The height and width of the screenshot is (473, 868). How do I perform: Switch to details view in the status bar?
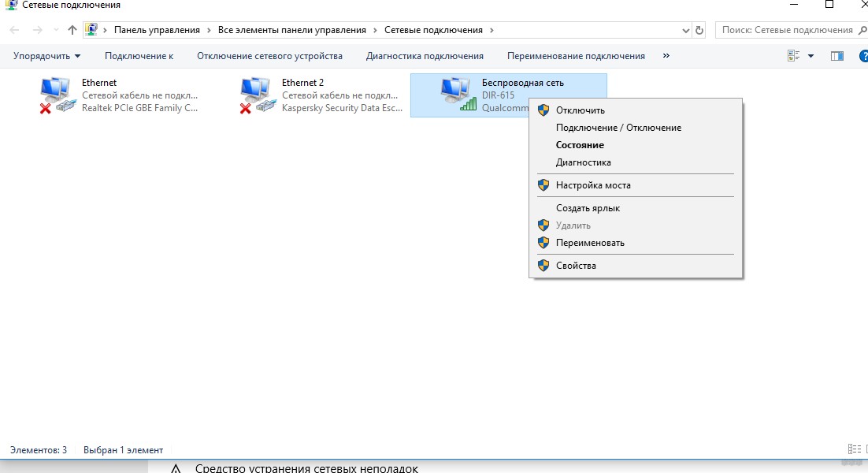pyautogui.click(x=854, y=449)
